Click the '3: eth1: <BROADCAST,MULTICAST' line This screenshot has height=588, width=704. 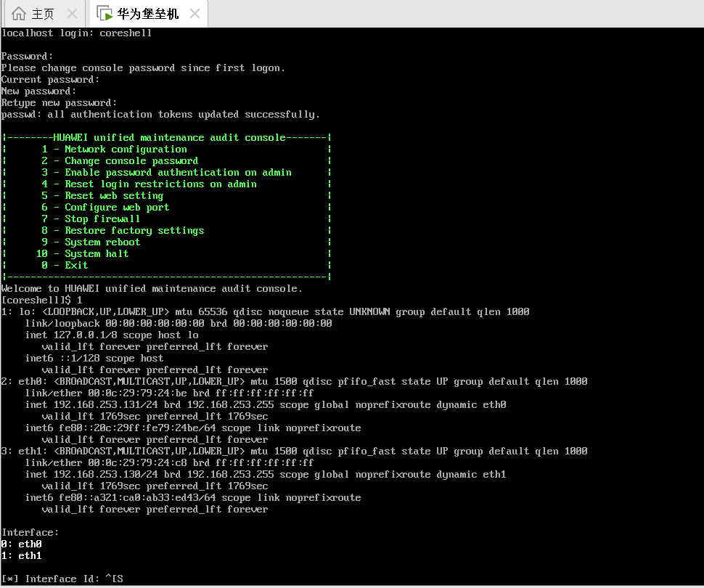[294, 451]
